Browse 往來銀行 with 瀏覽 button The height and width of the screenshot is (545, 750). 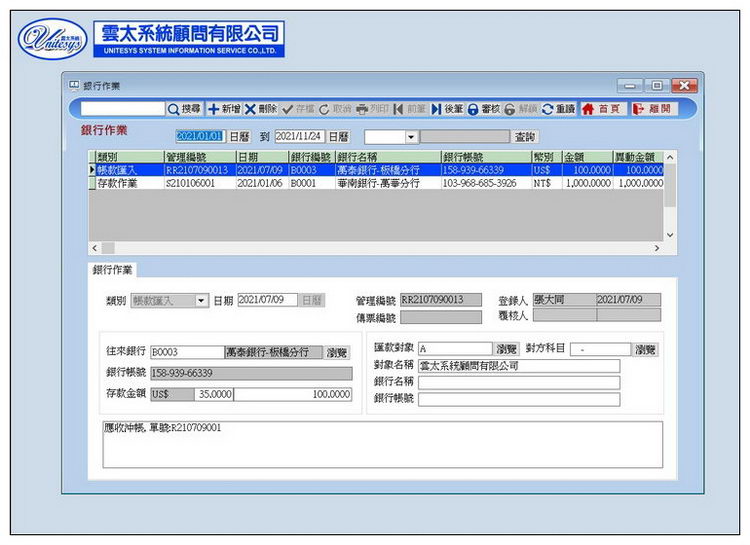coord(338,352)
